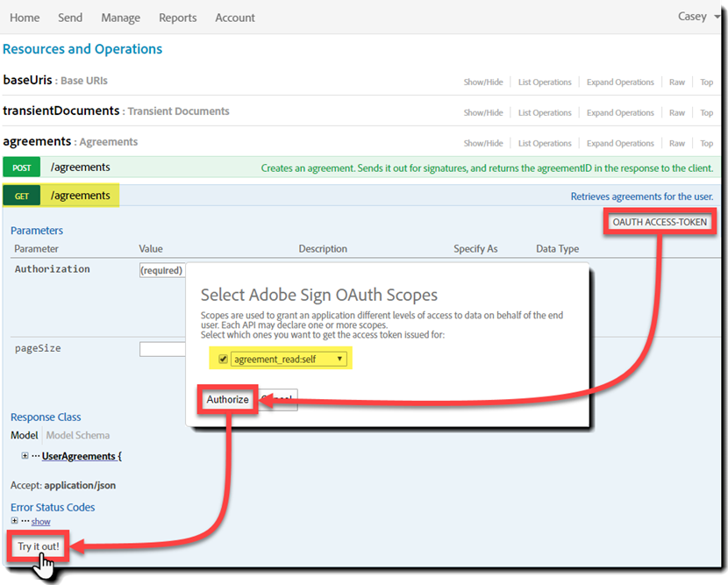Viewport: 728px width, 585px height.
Task: List operations for transientDocuments
Action: pos(545,112)
